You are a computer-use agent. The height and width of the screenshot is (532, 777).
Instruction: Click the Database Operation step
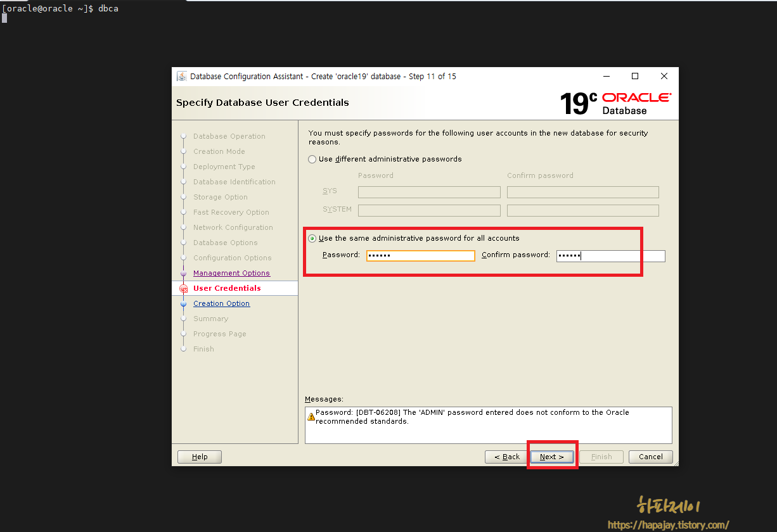[229, 136]
